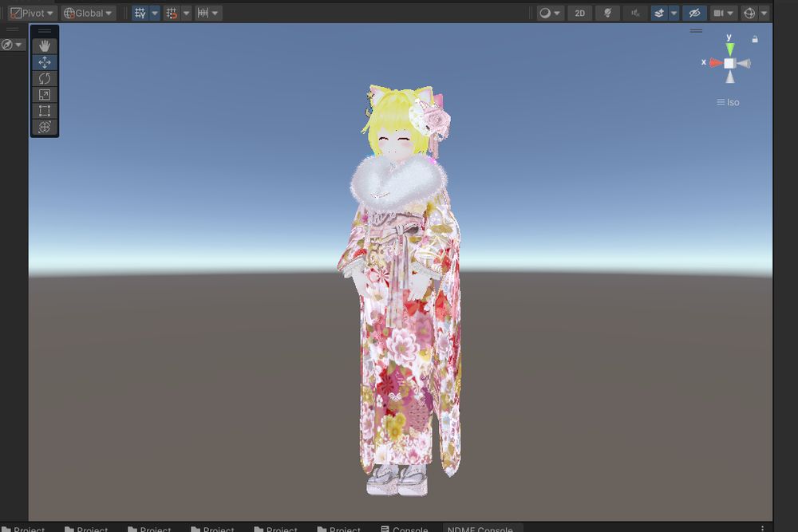798x532 pixels.
Task: Toggle grid snapping magnet icon
Action: coord(172,14)
